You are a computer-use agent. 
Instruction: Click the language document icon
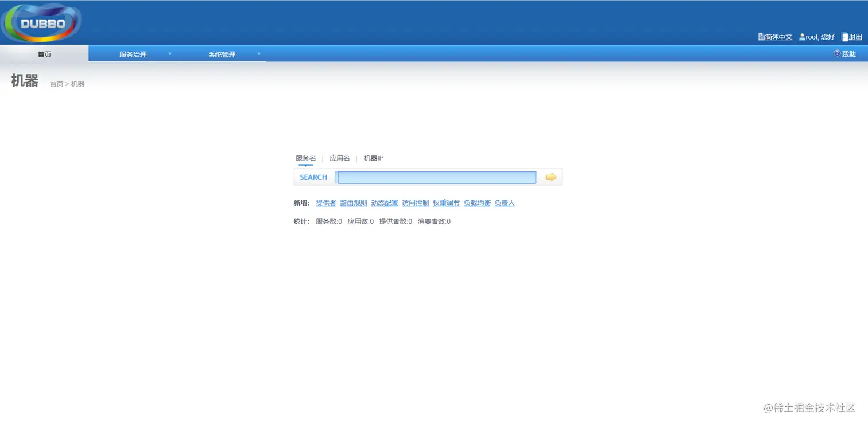click(761, 37)
